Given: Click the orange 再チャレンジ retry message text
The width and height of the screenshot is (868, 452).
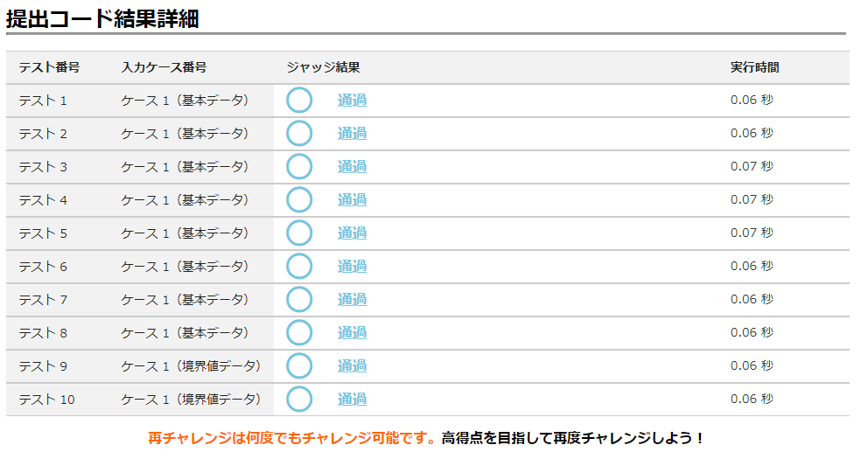Looking at the screenshot, I should click(292, 438).
